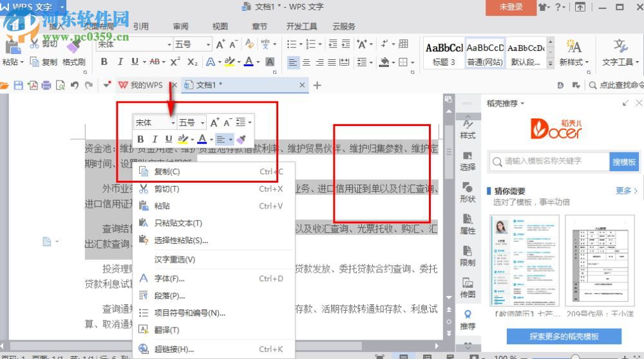Export to PDF from quick toolbar
The height and width of the screenshot is (359, 644).
[x=32, y=85]
